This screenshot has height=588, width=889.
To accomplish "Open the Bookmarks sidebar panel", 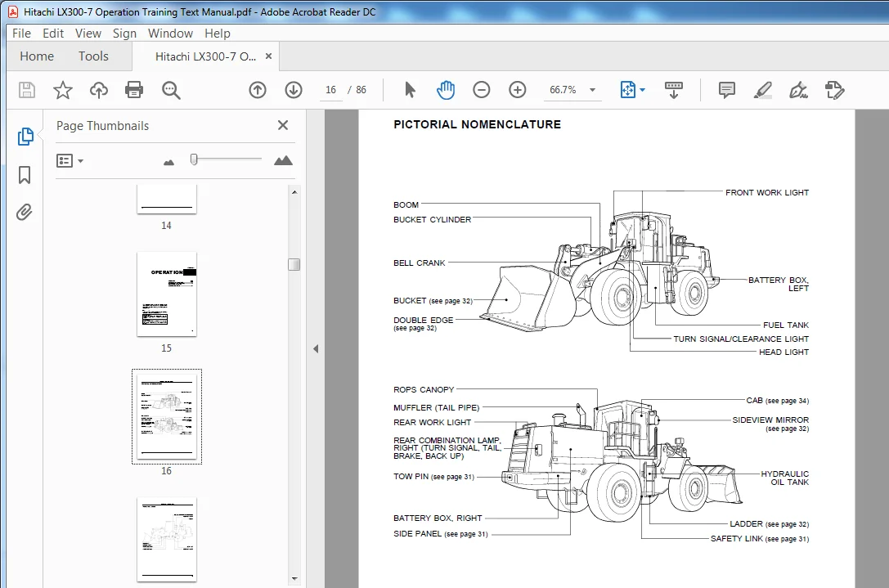I will pos(25,175).
